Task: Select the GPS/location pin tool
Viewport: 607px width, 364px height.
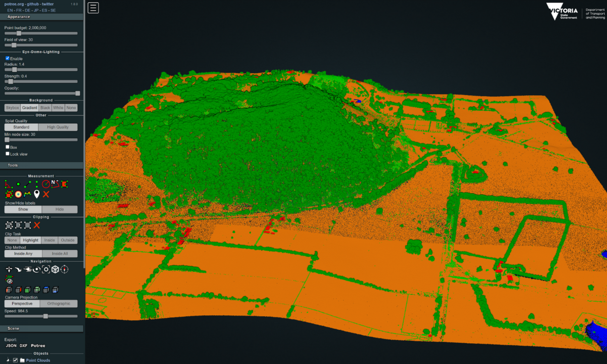Action: click(36, 193)
